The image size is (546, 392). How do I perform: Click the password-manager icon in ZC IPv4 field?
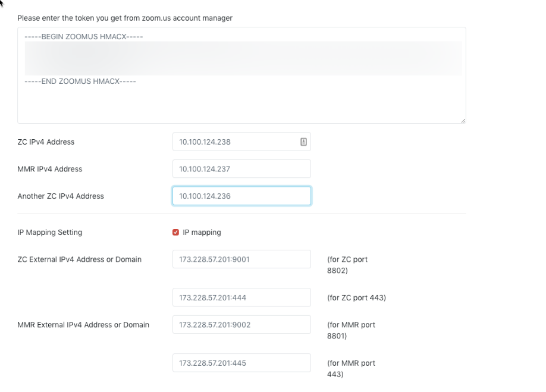[x=303, y=142]
